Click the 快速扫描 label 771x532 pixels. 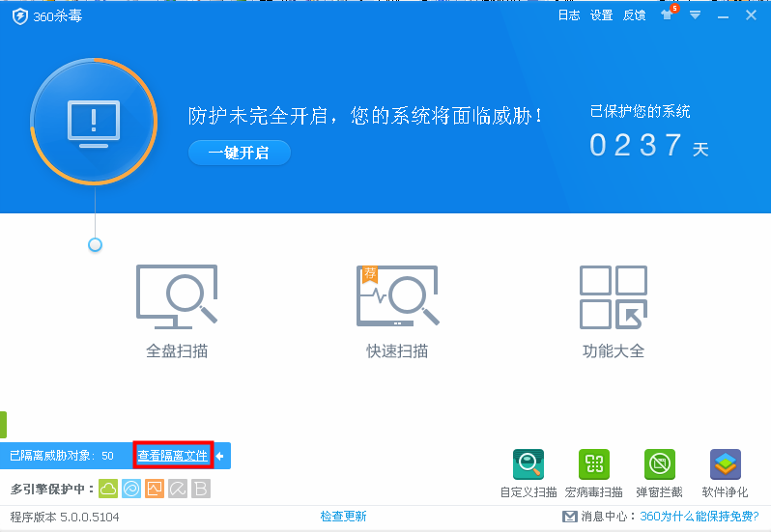coord(397,350)
